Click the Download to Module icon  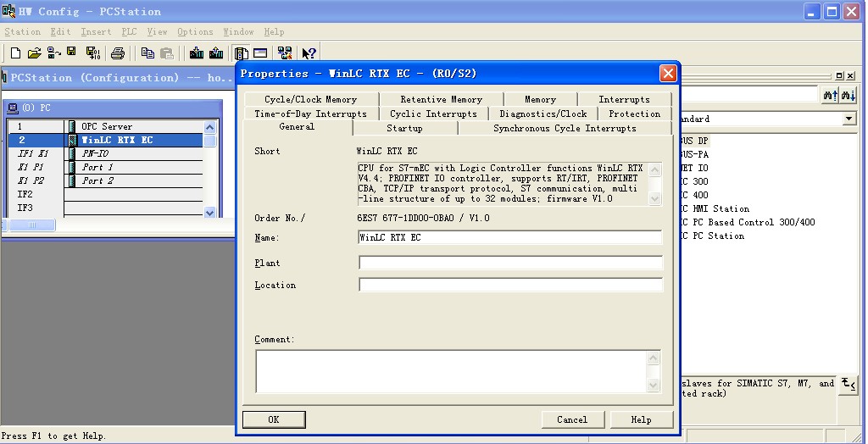(x=197, y=53)
